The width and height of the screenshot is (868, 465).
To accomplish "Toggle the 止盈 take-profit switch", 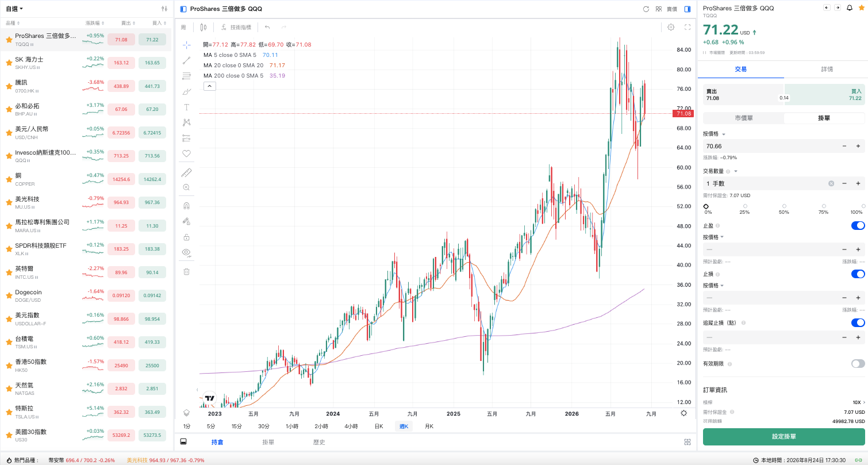I will (x=858, y=226).
